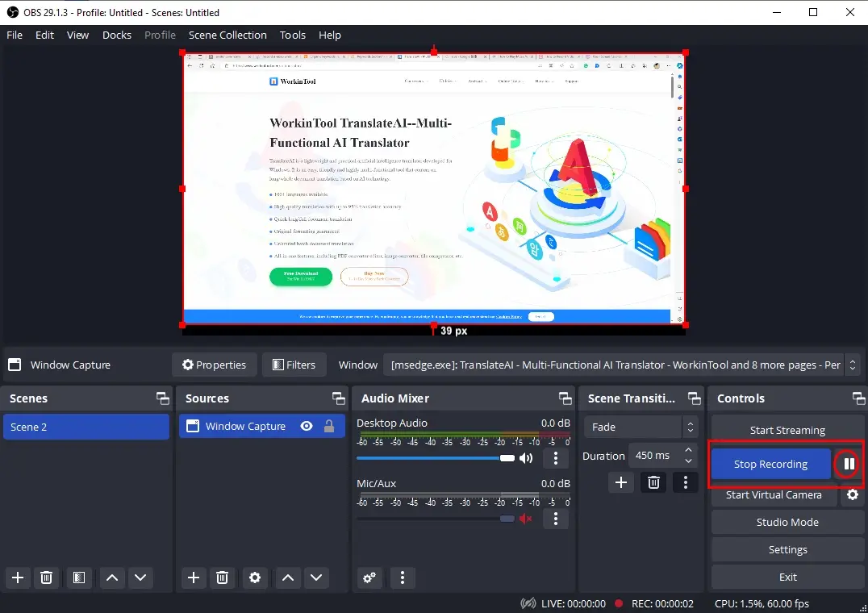Hide Window Capture source with eye icon
868x613 pixels.
point(306,427)
